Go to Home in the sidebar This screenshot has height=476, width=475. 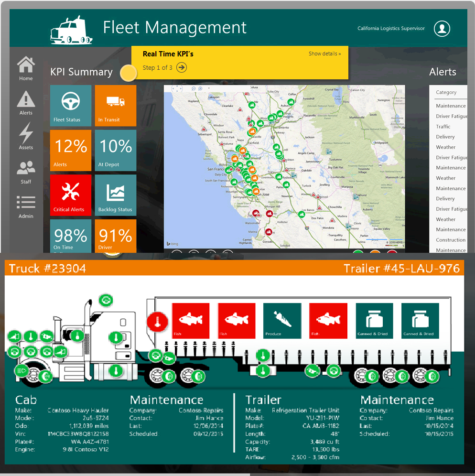(x=26, y=69)
